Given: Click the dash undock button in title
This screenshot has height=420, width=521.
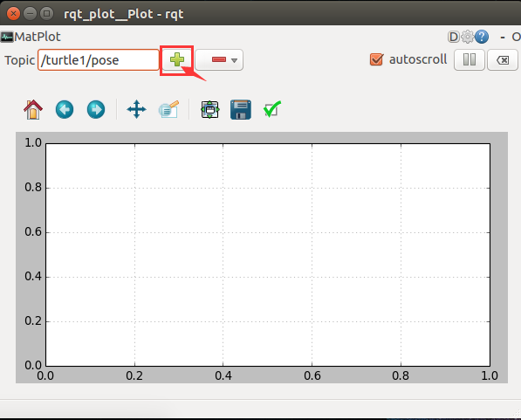Looking at the screenshot, I should 503,37.
